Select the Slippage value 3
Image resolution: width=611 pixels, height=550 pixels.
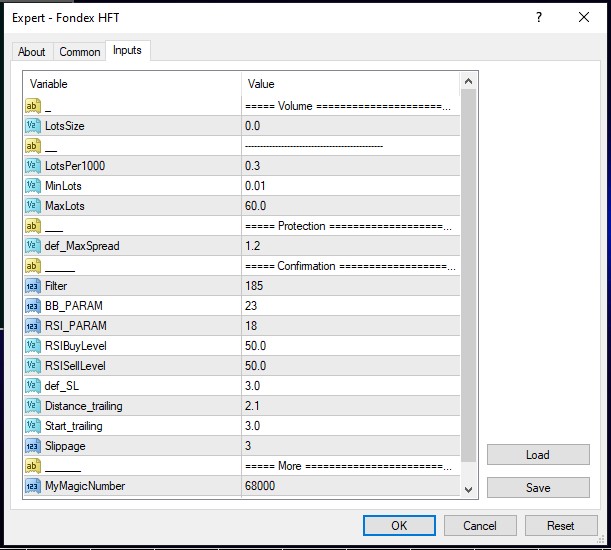248,446
